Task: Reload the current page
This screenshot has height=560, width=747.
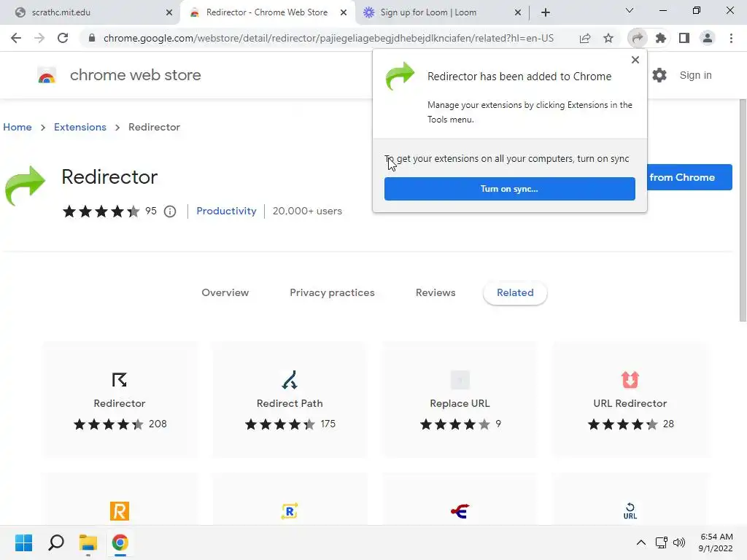Action: (63, 38)
